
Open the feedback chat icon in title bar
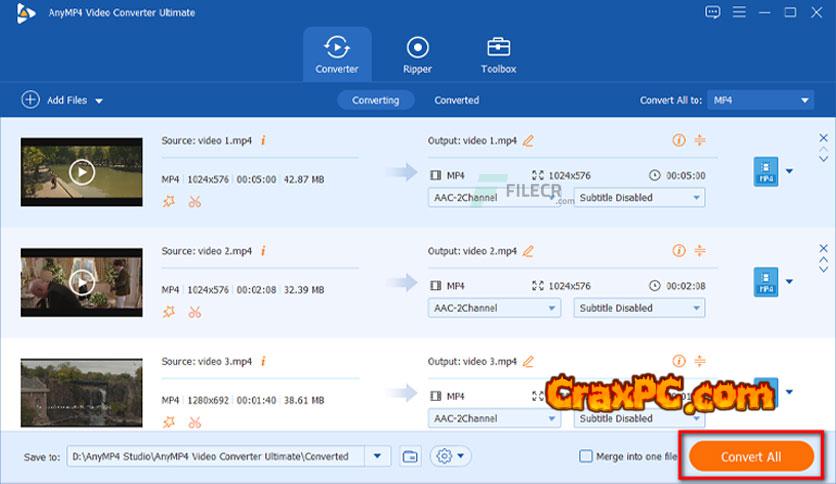712,12
